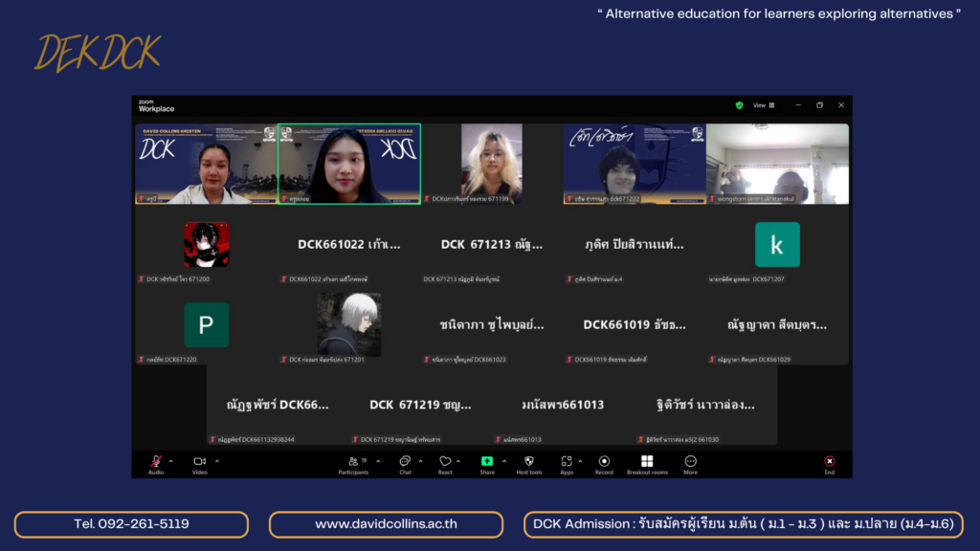The height and width of the screenshot is (551, 980).
Task: Start recording with the Record button
Action: pyautogui.click(x=604, y=462)
